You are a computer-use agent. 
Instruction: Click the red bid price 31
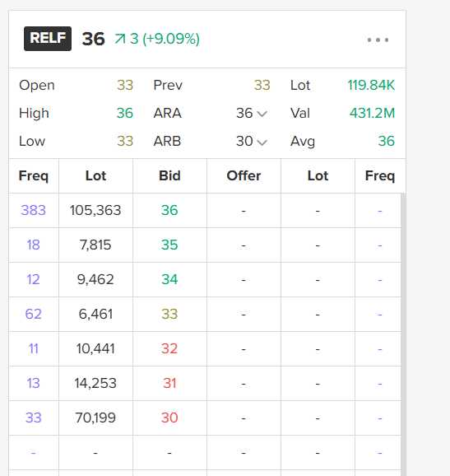click(x=169, y=383)
